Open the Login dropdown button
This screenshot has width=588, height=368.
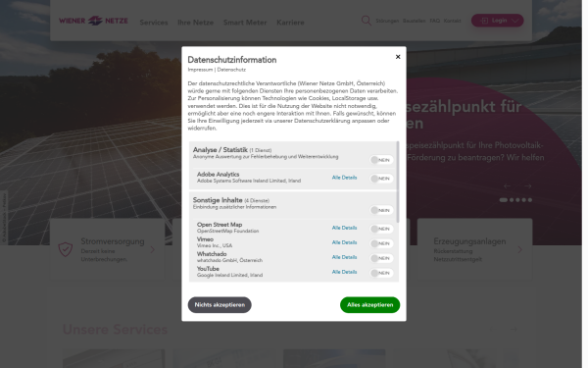[x=497, y=21]
